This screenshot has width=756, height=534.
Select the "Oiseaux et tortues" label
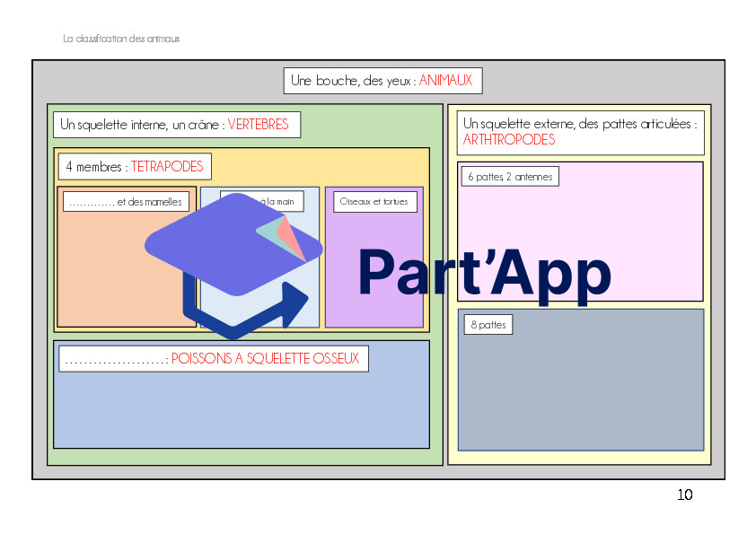click(x=375, y=201)
